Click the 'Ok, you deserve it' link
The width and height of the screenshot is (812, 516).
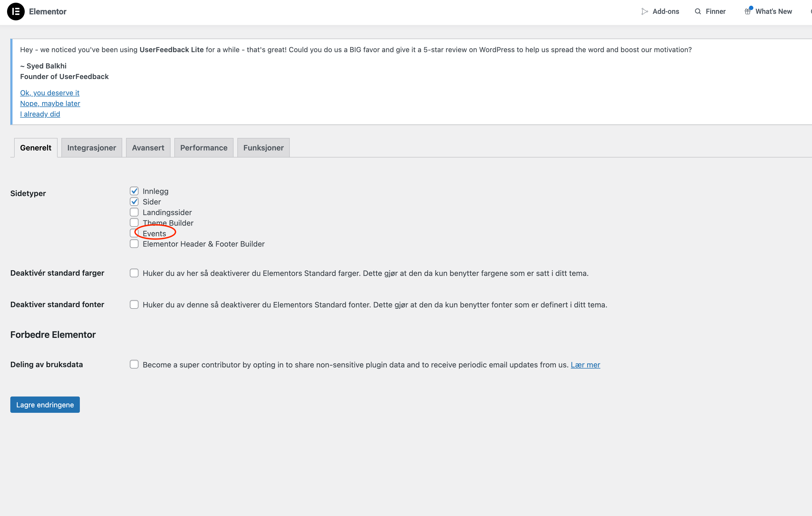(50, 93)
